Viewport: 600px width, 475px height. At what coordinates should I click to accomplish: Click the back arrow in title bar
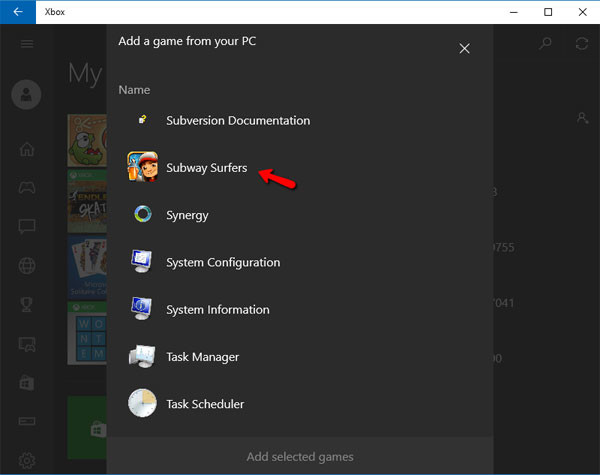click(x=18, y=12)
